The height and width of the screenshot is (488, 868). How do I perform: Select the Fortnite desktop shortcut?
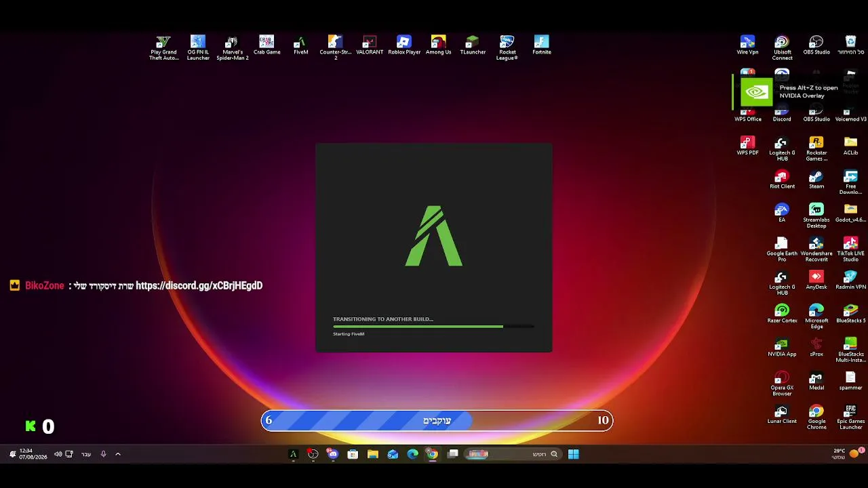[x=542, y=45]
